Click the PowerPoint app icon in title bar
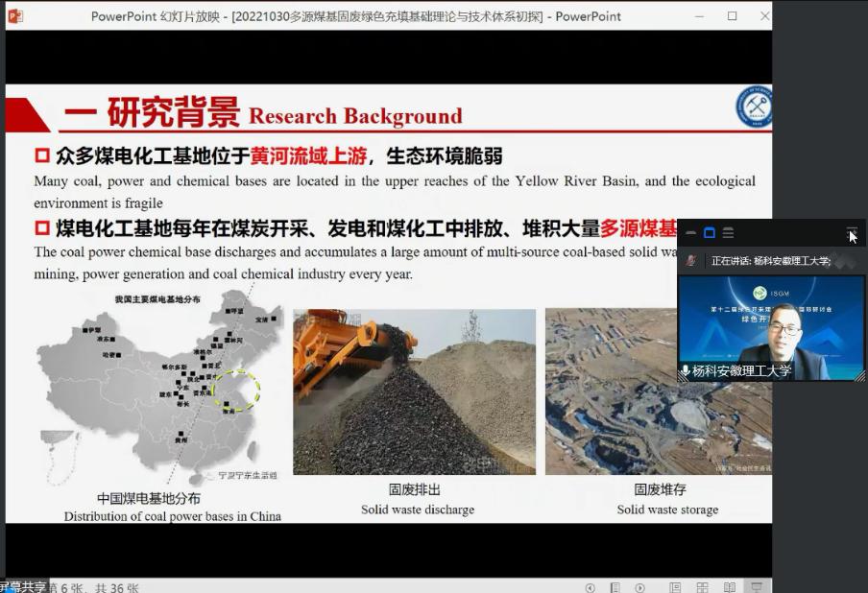Screen dimensions: 868x593 [x=15, y=15]
